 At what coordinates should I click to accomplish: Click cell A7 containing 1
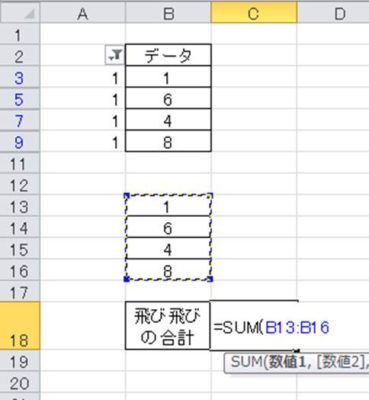(x=83, y=120)
